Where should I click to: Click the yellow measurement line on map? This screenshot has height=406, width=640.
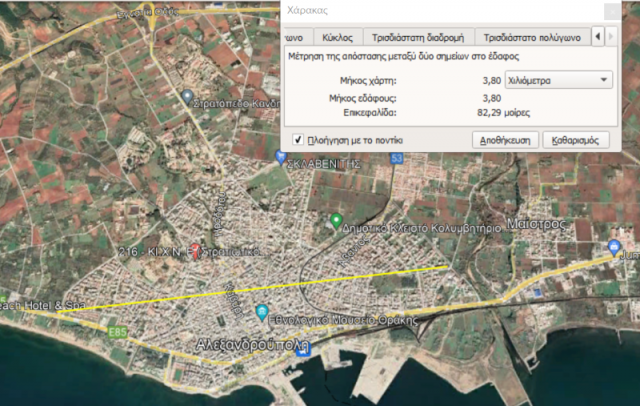[253, 289]
